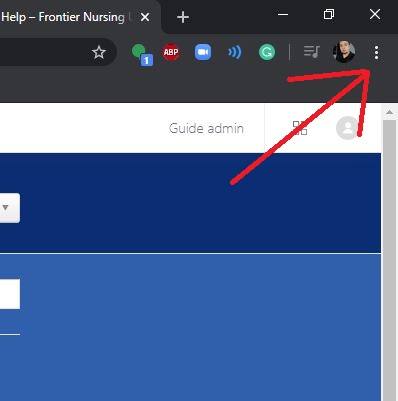Image resolution: width=398 pixels, height=401 pixels.
Task: Open the Grammarly extension
Action: [x=267, y=52]
